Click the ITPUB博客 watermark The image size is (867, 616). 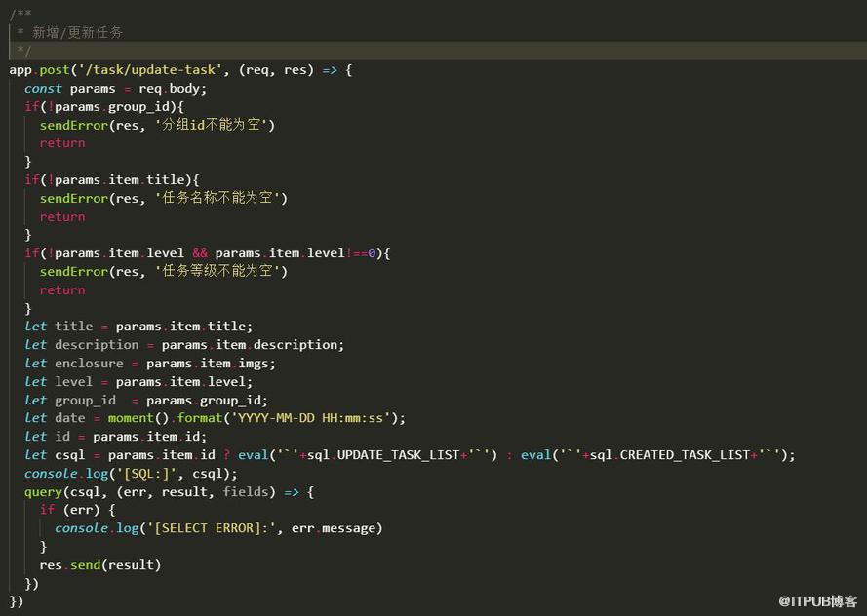[x=817, y=601]
